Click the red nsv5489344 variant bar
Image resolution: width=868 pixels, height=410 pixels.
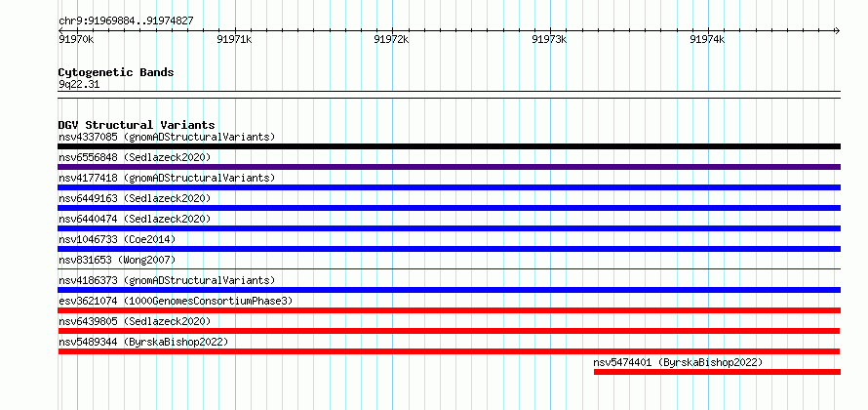pos(449,351)
